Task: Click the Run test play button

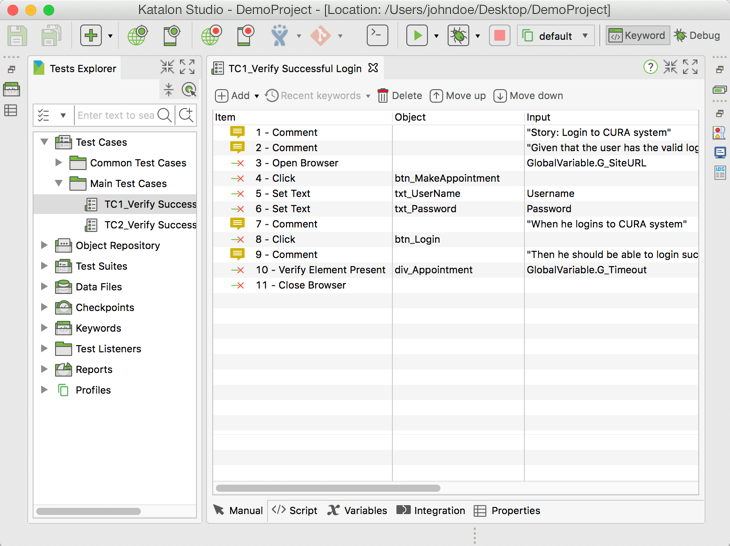Action: point(417,36)
